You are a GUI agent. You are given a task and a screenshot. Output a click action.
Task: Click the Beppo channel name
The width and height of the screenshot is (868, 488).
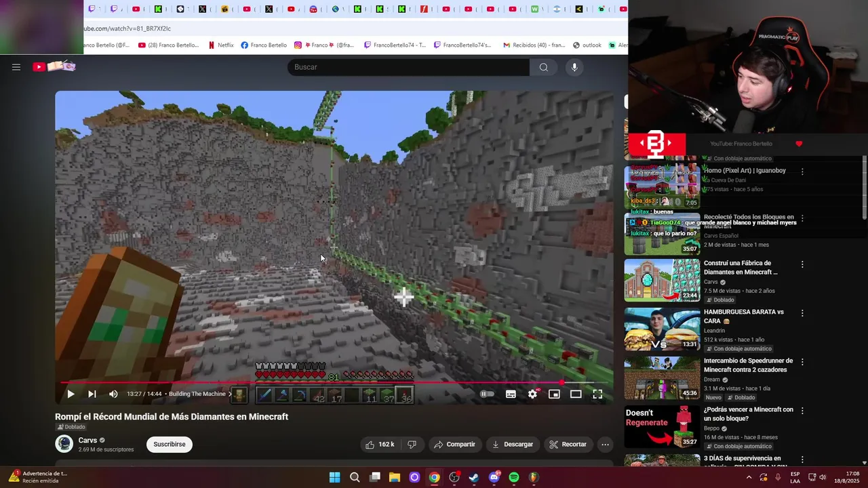point(711,428)
